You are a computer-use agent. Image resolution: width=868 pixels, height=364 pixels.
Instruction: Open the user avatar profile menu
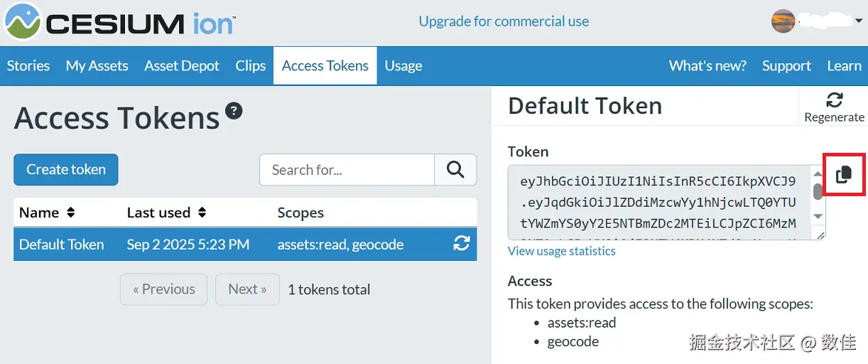tap(783, 21)
